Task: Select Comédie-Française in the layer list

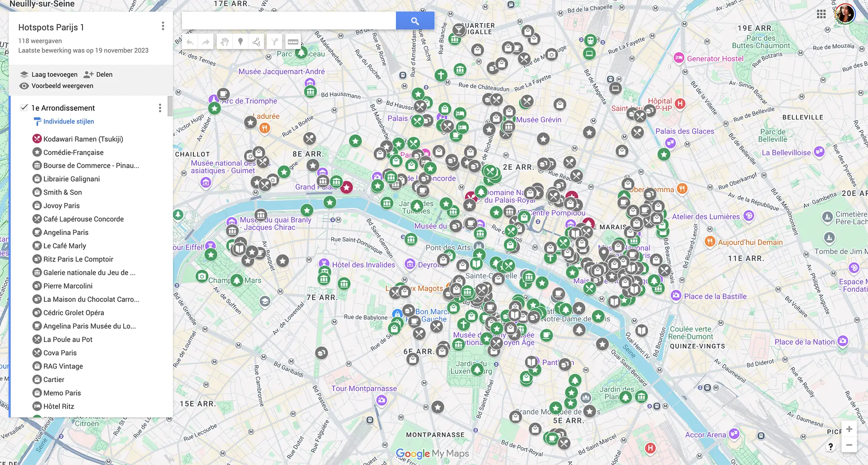Action: (73, 152)
